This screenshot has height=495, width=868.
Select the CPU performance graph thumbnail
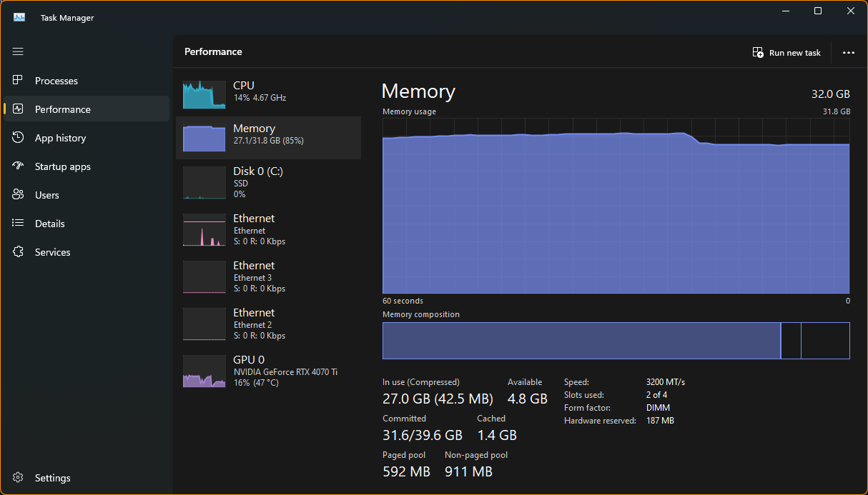[x=204, y=94]
